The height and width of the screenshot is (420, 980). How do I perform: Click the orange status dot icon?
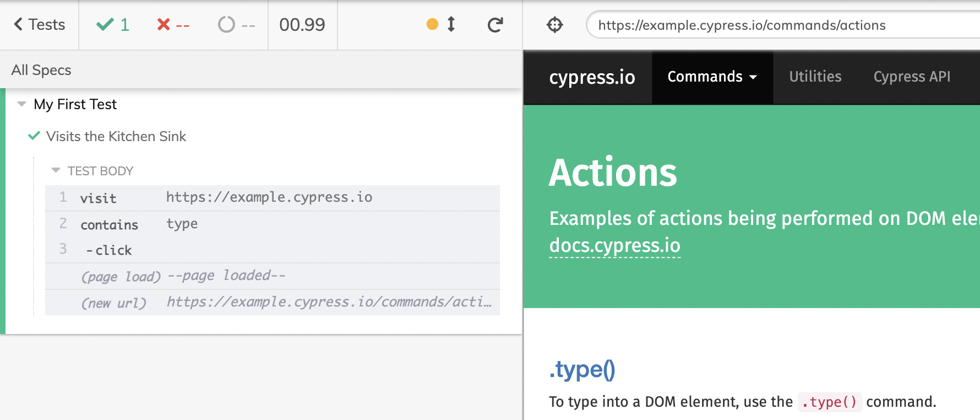pos(432,24)
